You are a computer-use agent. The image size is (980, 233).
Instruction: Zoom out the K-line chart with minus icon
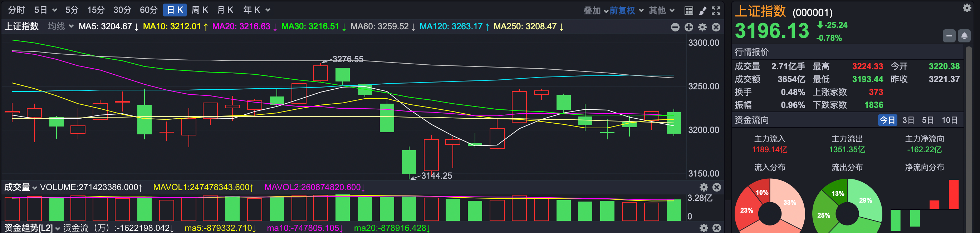[x=675, y=27]
